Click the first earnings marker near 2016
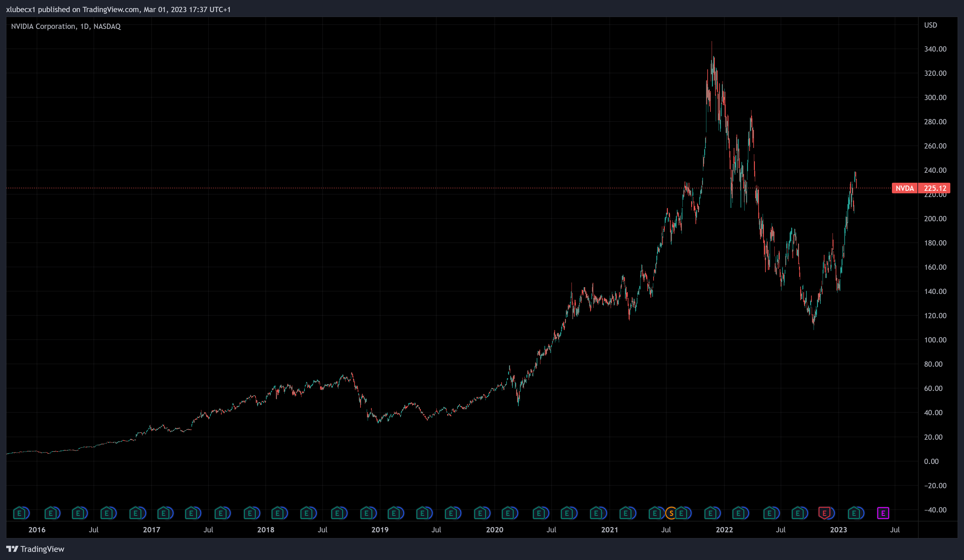964x560 pixels. click(20, 513)
